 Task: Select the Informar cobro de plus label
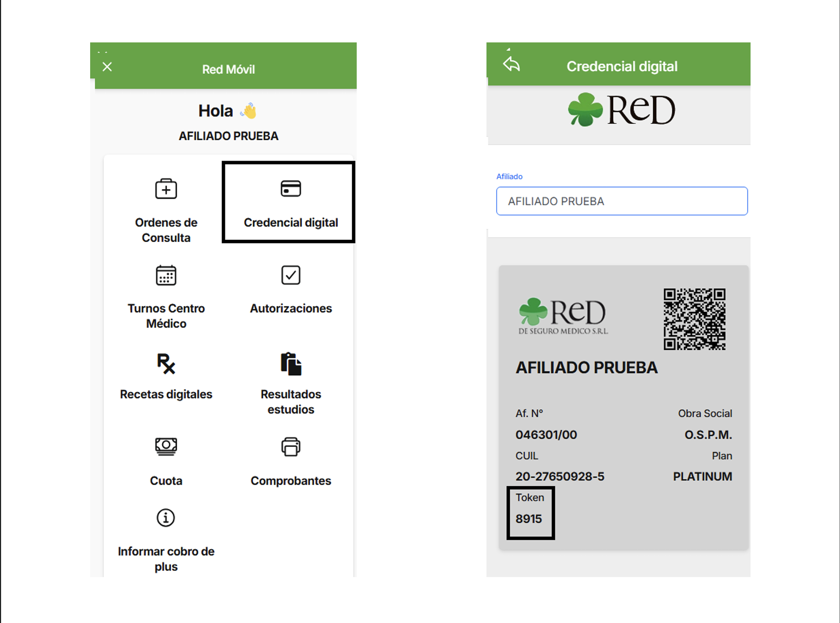[x=166, y=559]
